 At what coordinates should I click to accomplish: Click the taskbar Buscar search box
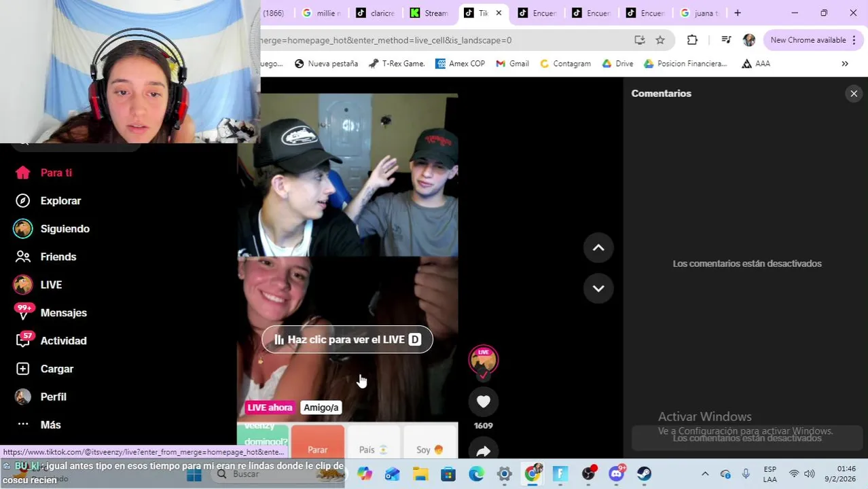pyautogui.click(x=278, y=474)
